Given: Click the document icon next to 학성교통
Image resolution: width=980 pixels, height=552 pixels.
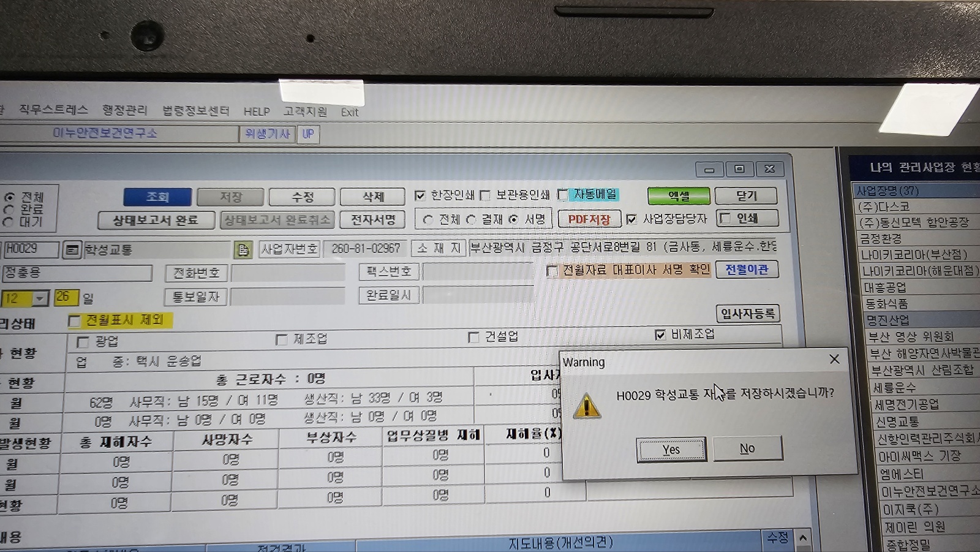Looking at the screenshot, I should point(243,249).
